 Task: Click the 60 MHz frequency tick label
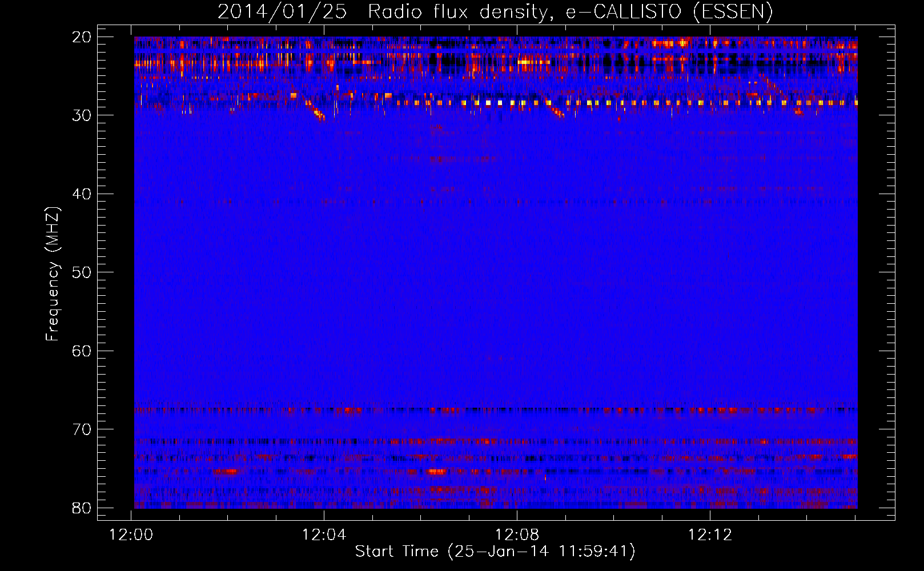pos(82,351)
